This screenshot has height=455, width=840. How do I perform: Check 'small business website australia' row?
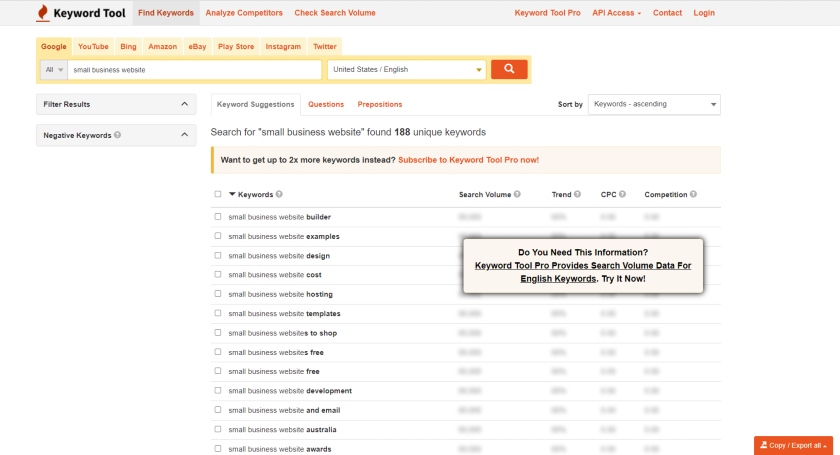point(218,429)
